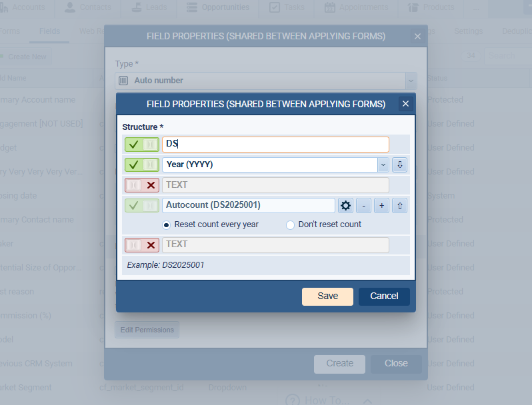Open the Type Auto number dropdown
Viewport: 532px width, 405px height.
(411, 81)
